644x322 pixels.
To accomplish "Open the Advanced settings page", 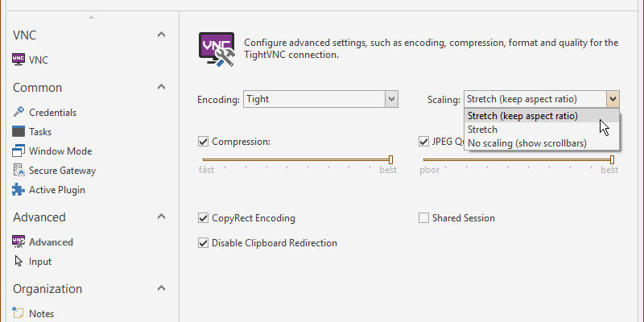I will [x=51, y=242].
